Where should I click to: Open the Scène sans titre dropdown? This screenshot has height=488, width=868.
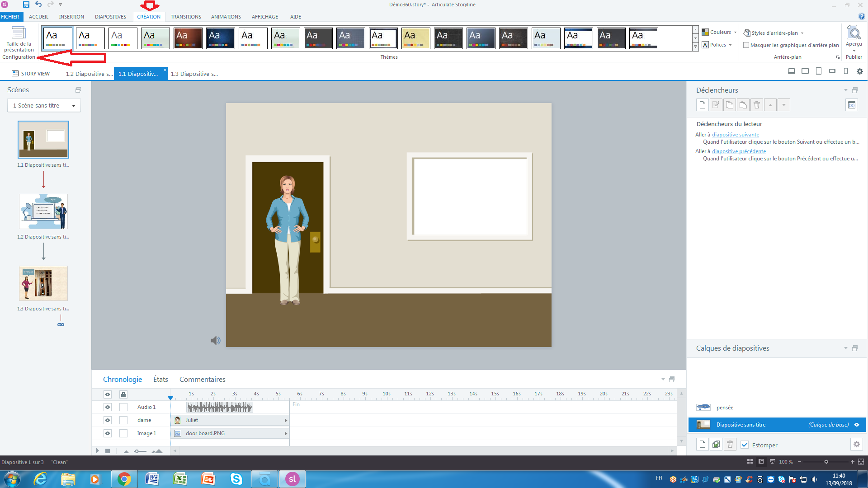(x=73, y=106)
